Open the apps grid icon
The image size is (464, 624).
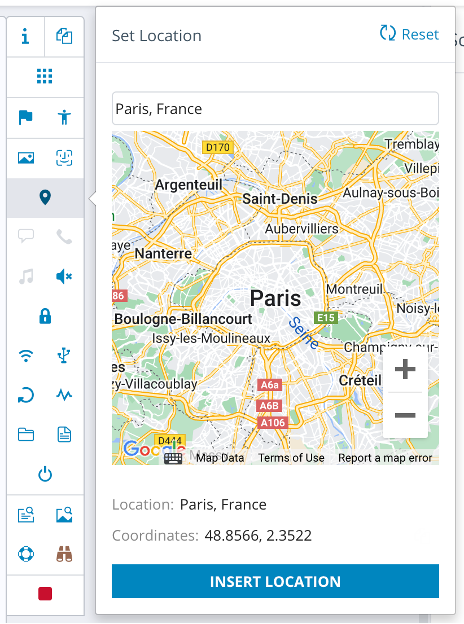[x=45, y=76]
